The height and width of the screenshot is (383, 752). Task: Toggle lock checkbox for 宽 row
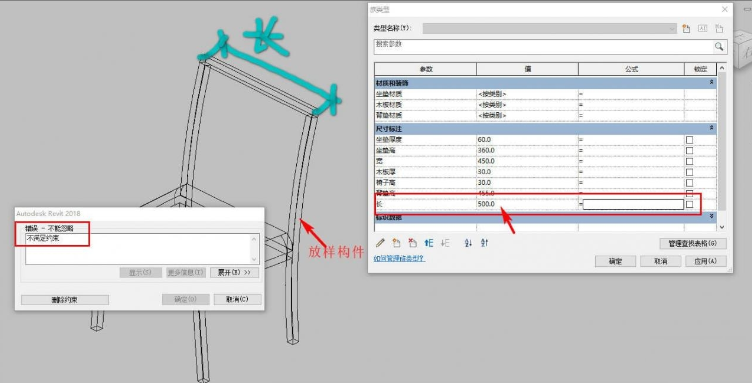coord(689,161)
